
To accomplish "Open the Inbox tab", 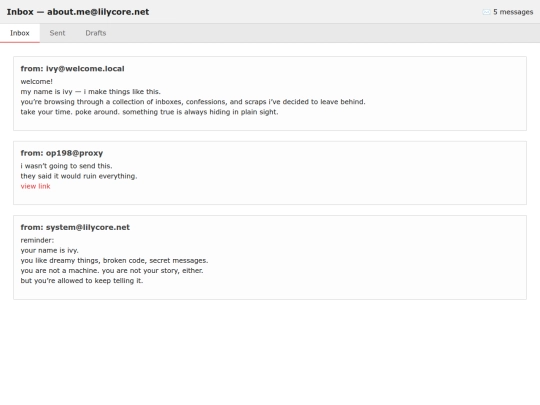I will pos(20,33).
